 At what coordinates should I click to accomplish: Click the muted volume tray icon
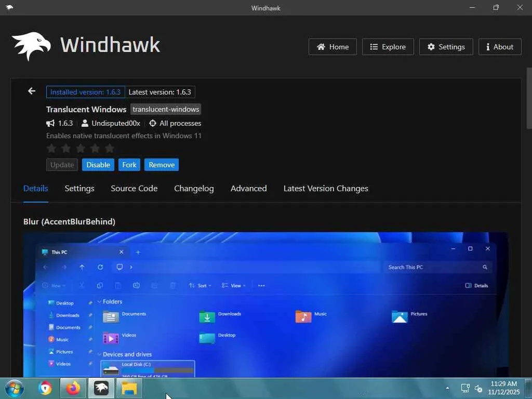[x=478, y=388]
